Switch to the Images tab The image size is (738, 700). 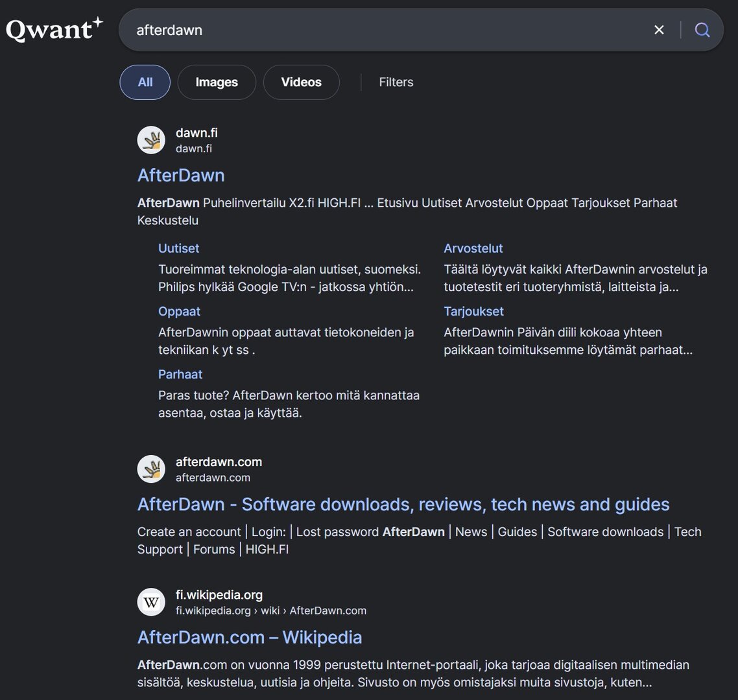tap(217, 82)
